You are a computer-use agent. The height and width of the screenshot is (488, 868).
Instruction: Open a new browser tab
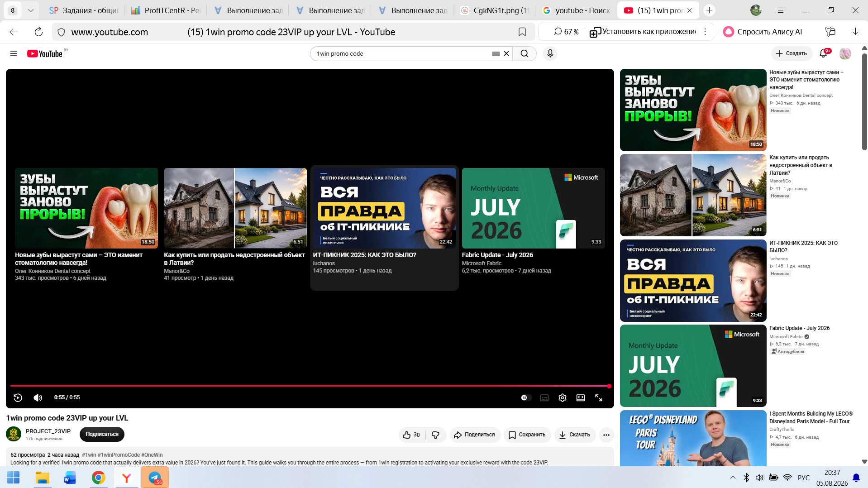709,10
